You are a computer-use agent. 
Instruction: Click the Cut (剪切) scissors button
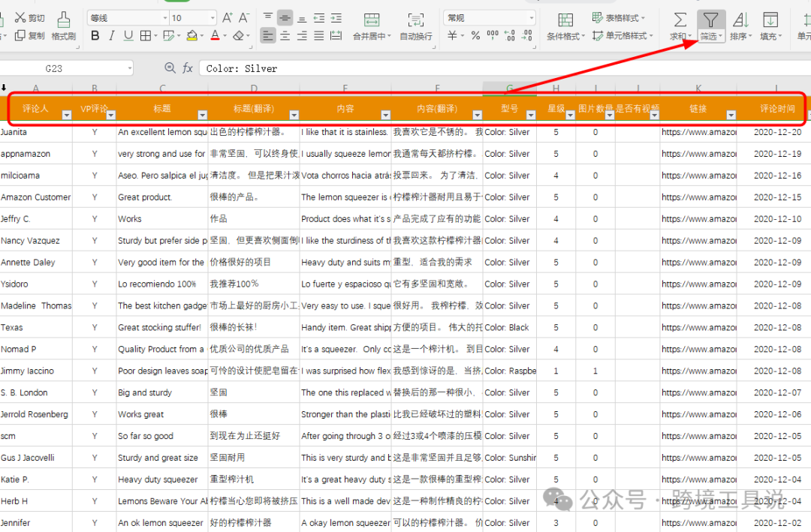click(x=29, y=18)
